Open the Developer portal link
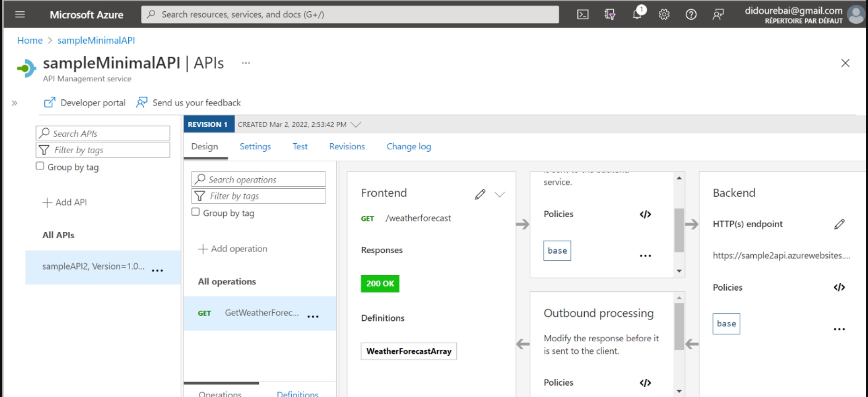The width and height of the screenshot is (868, 397). point(85,103)
